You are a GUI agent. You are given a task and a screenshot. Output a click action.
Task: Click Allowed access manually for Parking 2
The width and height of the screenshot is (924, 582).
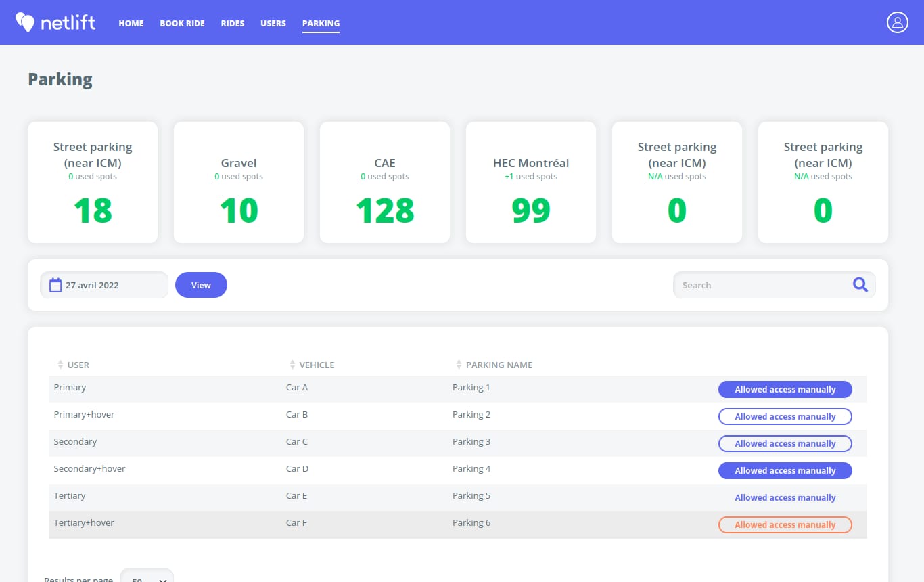coord(785,416)
